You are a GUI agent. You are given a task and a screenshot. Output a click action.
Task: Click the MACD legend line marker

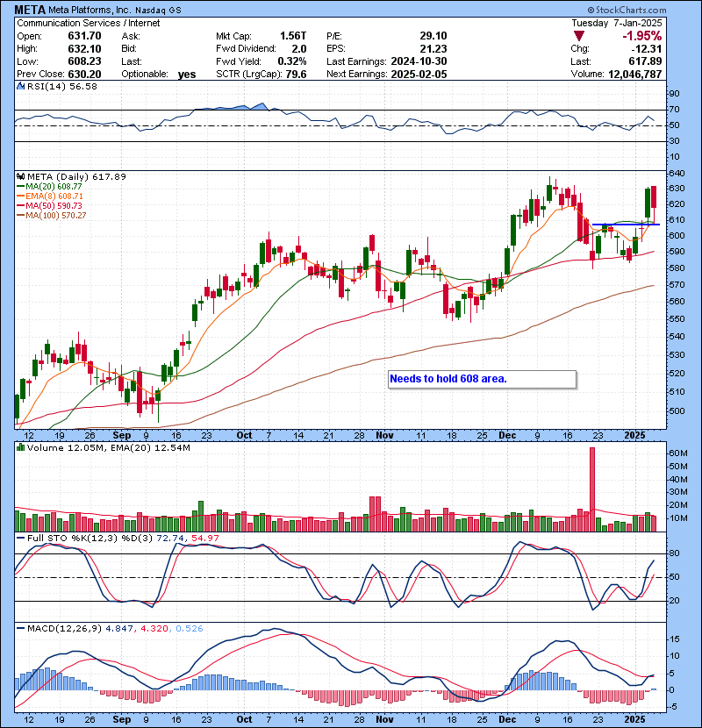point(20,628)
